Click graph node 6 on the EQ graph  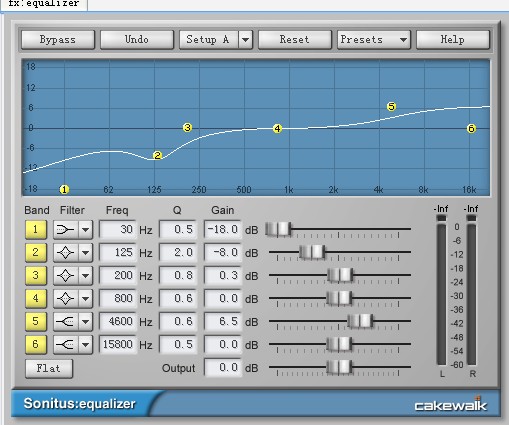tap(471, 129)
